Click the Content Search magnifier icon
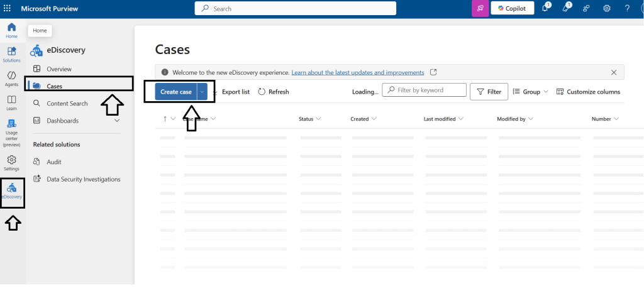Image resolution: width=644 pixels, height=296 pixels. click(x=37, y=103)
